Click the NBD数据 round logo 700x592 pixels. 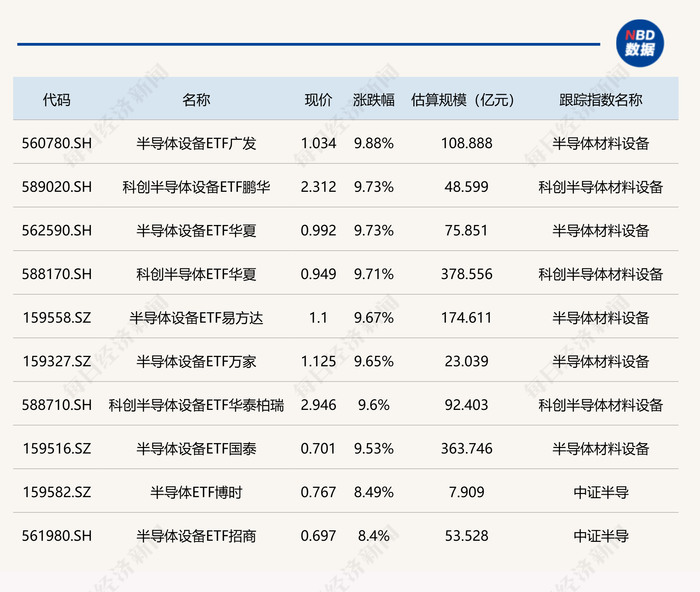tap(640, 43)
